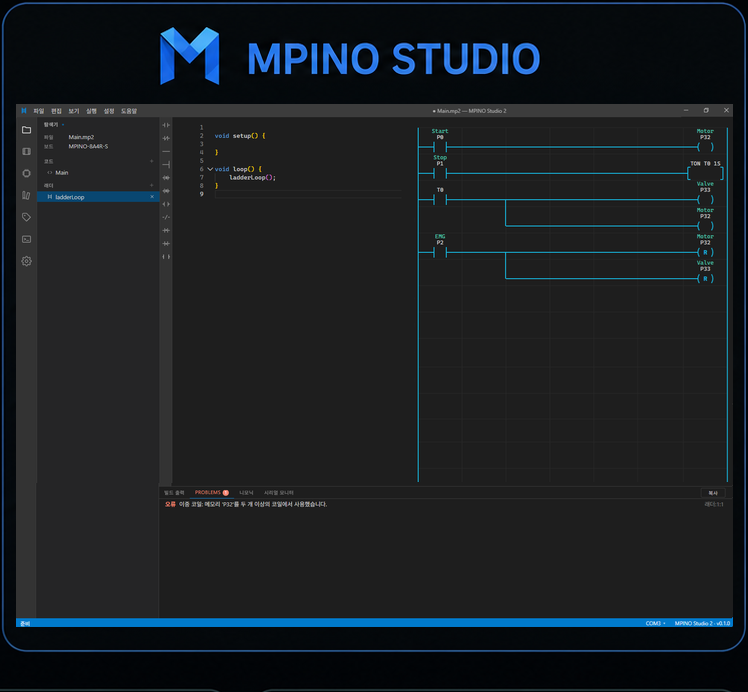Switch to the 시리얼 모니터 tab

(279, 493)
